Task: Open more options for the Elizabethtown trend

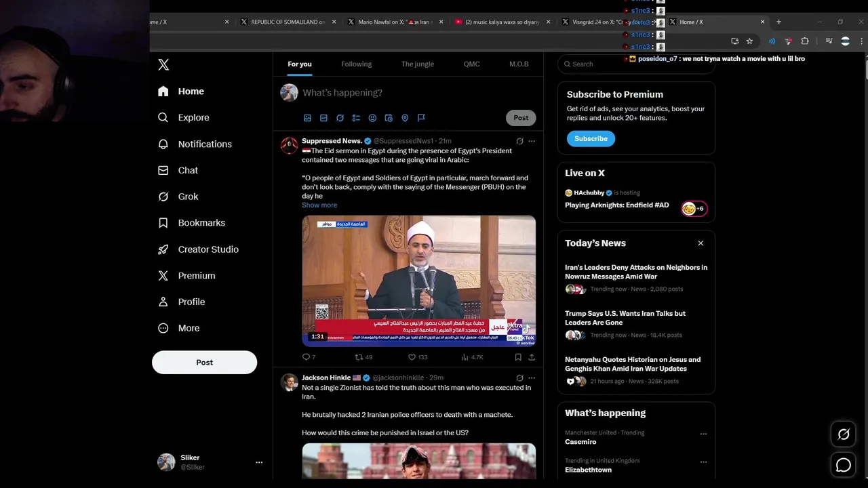Action: point(703,462)
